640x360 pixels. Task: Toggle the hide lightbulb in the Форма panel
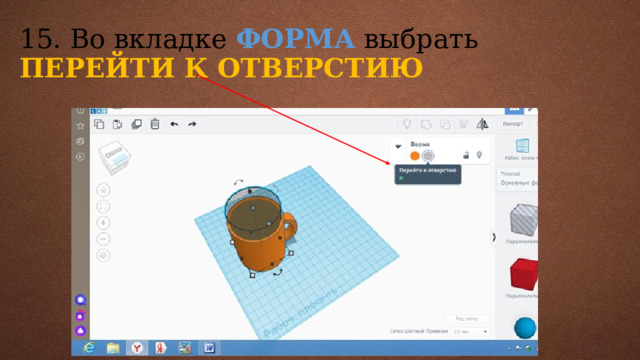[x=480, y=155]
